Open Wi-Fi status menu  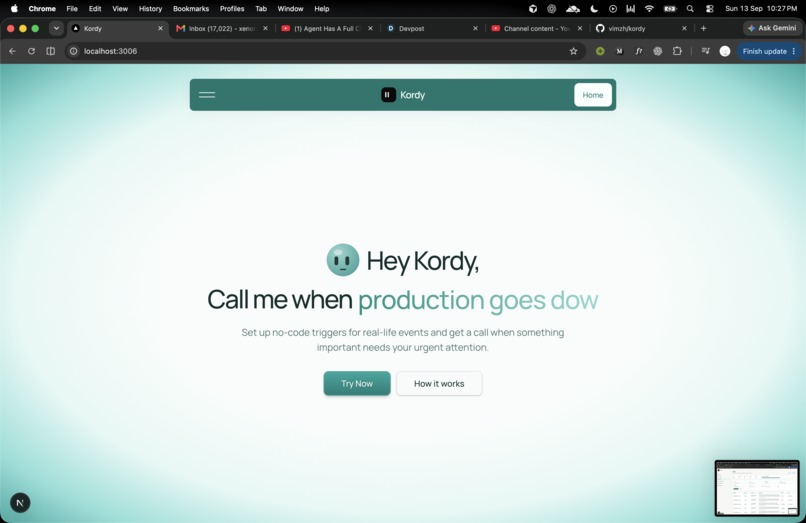click(x=649, y=8)
